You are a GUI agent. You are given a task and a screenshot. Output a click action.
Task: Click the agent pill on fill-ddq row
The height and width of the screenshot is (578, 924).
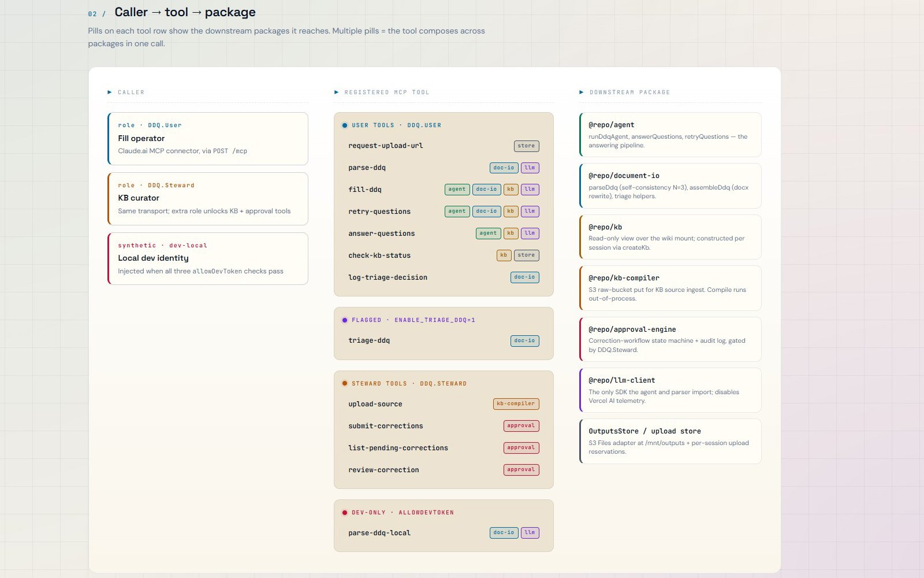[x=457, y=190]
